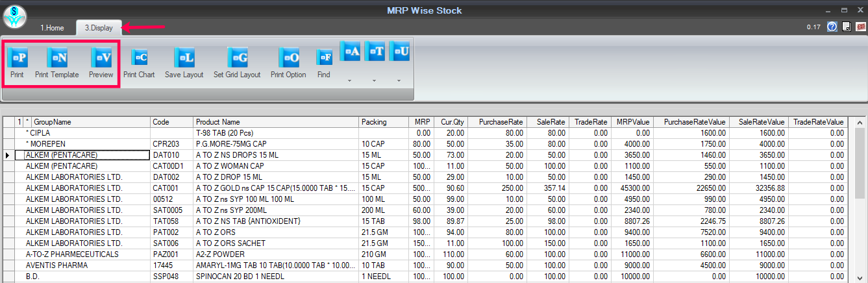
Task: Click Save Layout L icon
Action: (184, 58)
